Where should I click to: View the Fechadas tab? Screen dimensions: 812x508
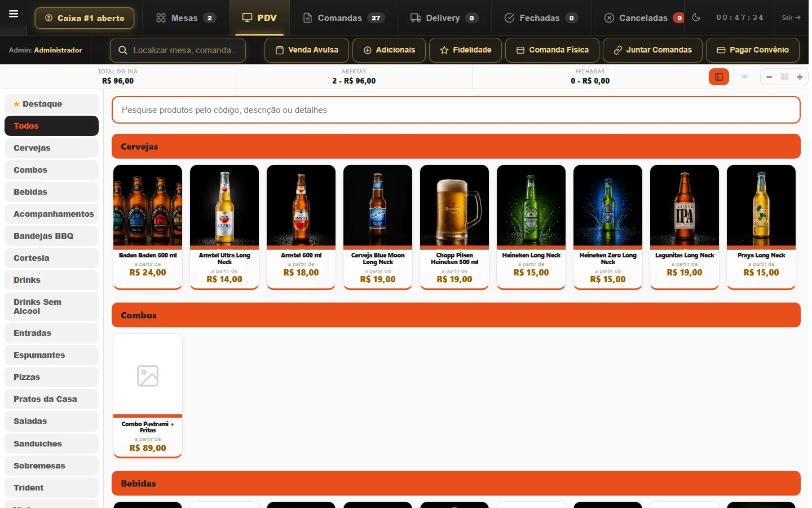coord(541,18)
